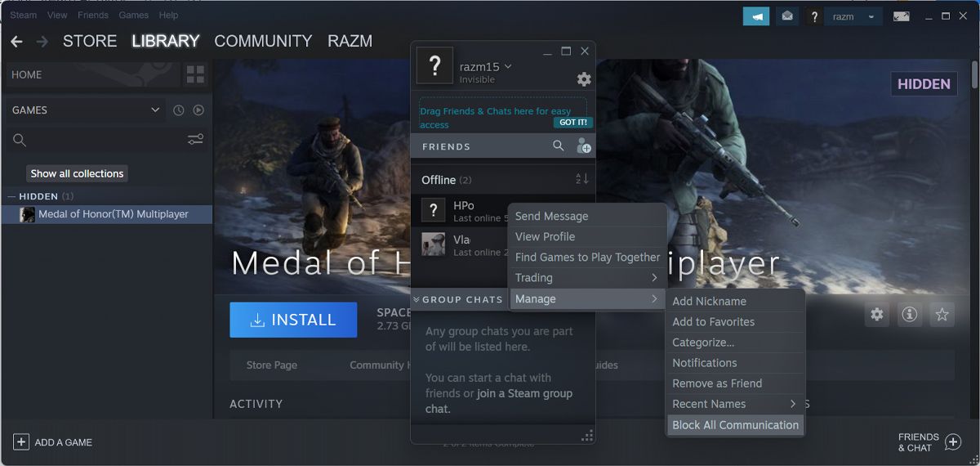Collapse the HIDDEN collection
This screenshot has height=466, width=980.
11,196
